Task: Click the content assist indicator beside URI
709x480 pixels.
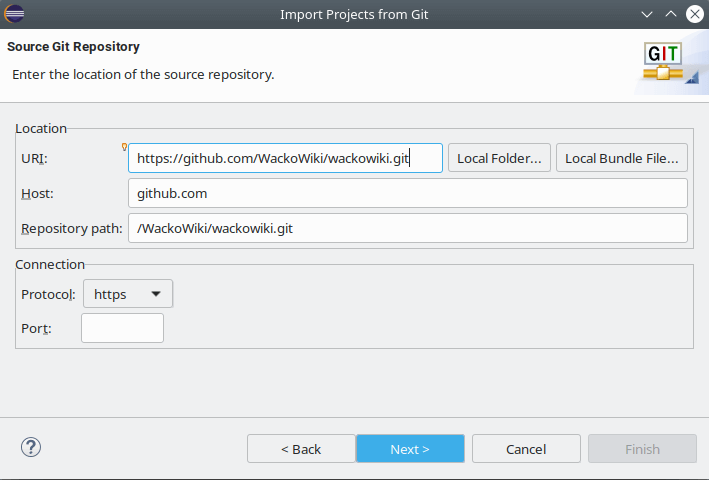Action: (x=124, y=147)
